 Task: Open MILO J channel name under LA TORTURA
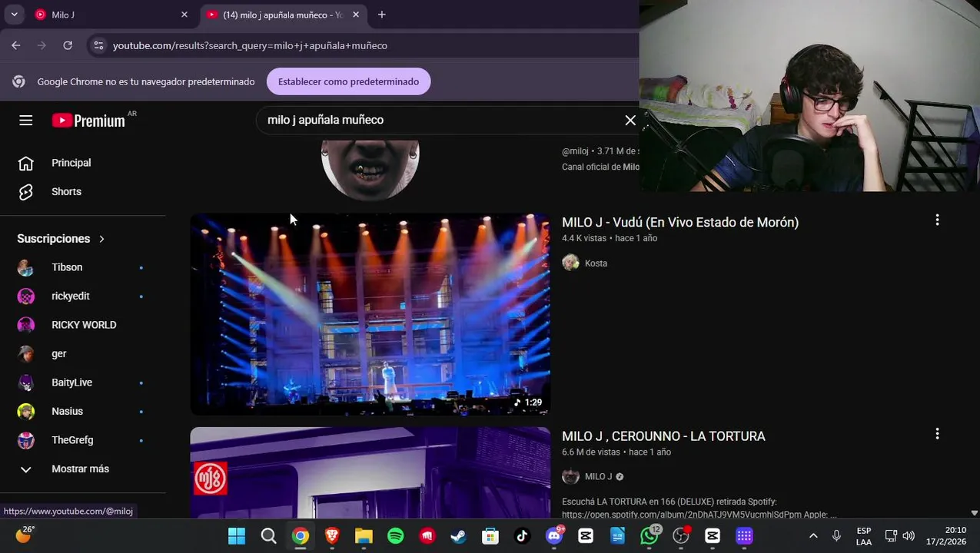(598, 476)
